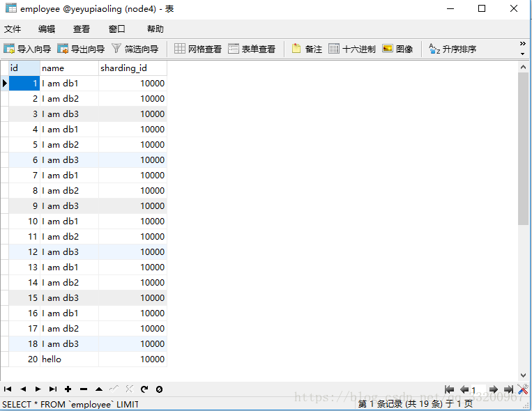This screenshot has height=411, width=532.
Task: Sort ascending with 升序排序
Action: click(x=453, y=49)
